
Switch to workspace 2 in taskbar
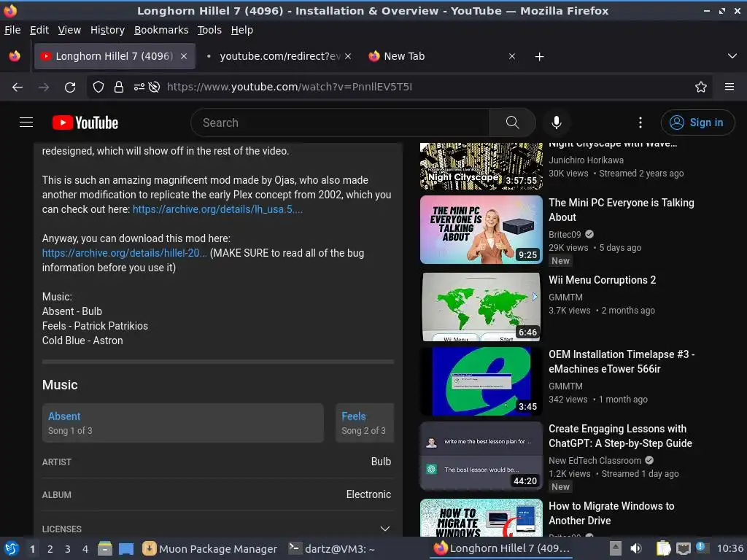pos(50,549)
